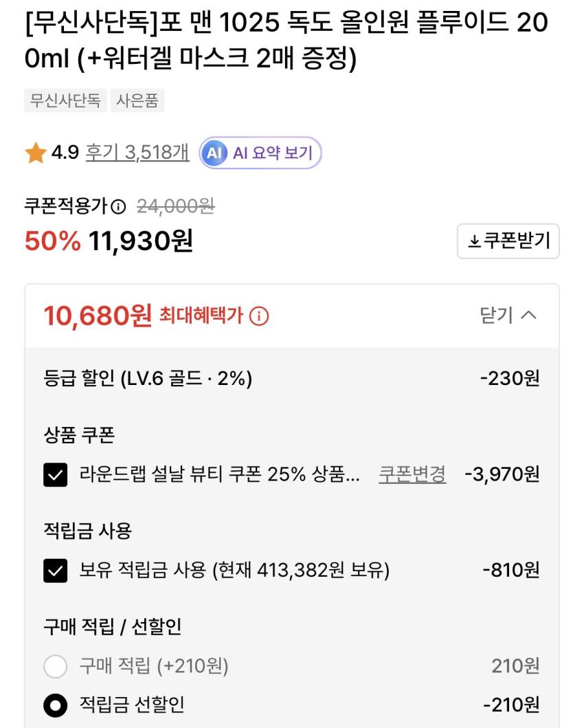This screenshot has width=584, height=728.
Task: Select the 구매 적립 (+210원) radio option
Action: [x=56, y=666]
